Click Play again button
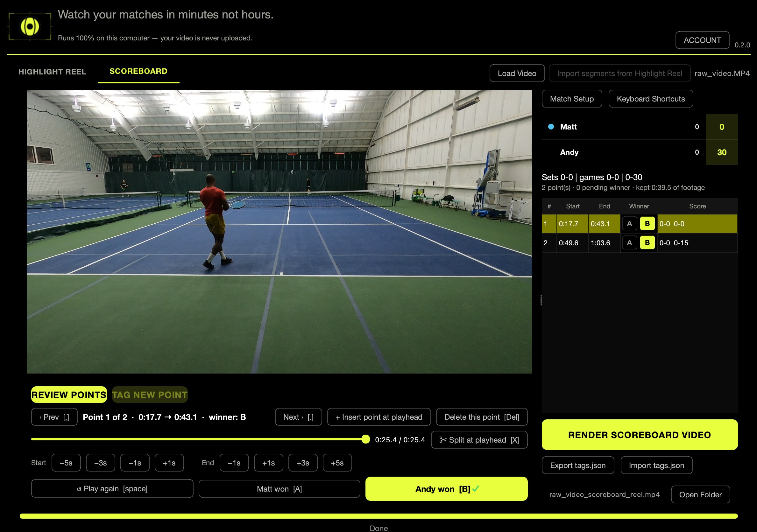The width and height of the screenshot is (757, 532). coord(112,488)
